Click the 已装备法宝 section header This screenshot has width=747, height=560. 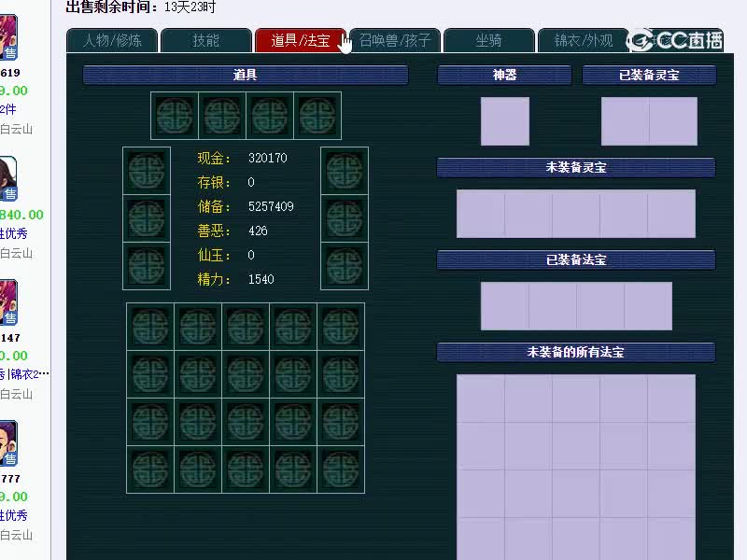[576, 259]
